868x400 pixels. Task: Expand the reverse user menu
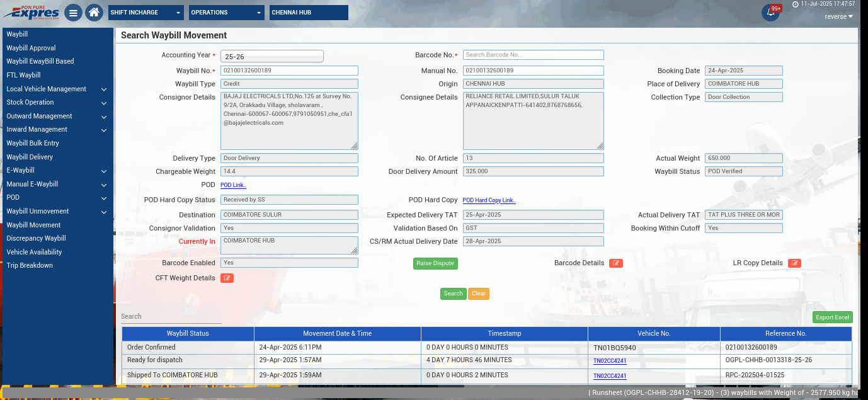839,17
